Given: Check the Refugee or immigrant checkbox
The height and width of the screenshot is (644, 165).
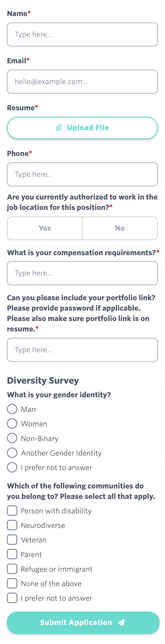Looking at the screenshot, I should (x=12, y=569).
